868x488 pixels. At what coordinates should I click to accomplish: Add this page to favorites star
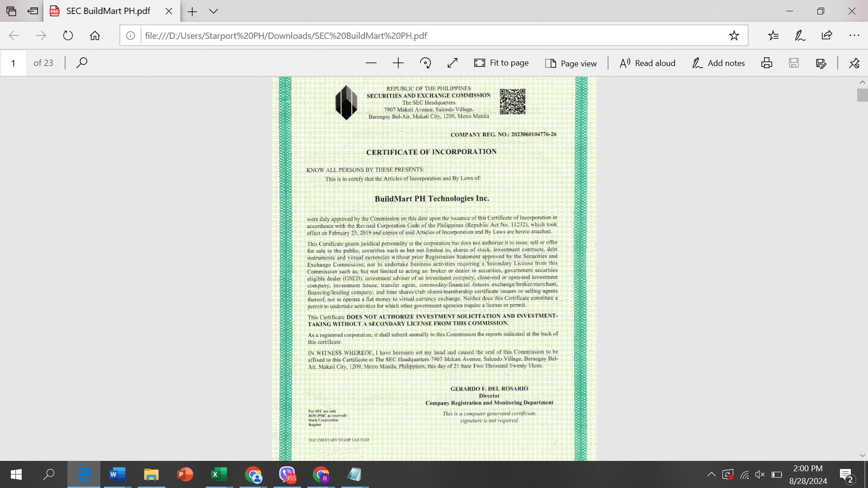734,36
